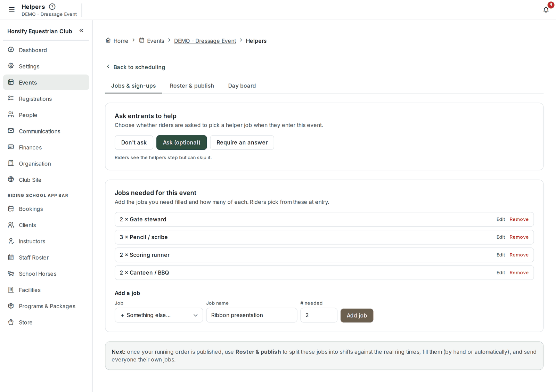Click the Events breadcrumb link
The height and width of the screenshot is (392, 556).
pos(152,41)
